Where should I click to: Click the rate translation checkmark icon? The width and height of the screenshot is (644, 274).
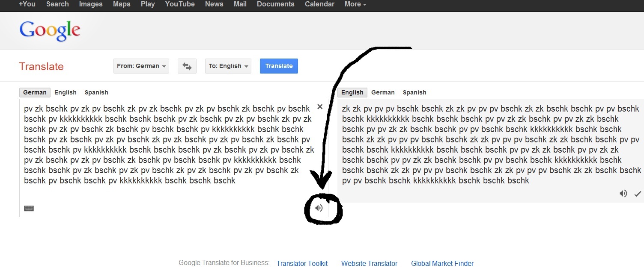point(638,194)
